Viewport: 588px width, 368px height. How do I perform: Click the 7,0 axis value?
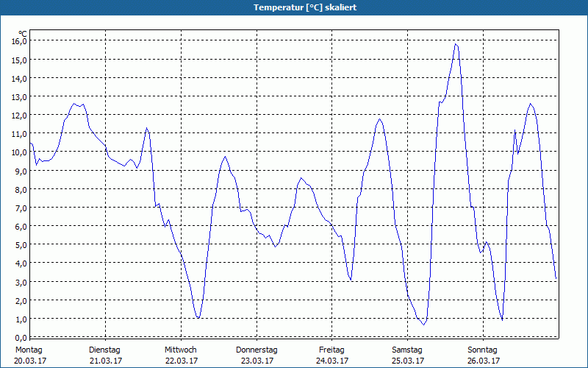point(21,208)
